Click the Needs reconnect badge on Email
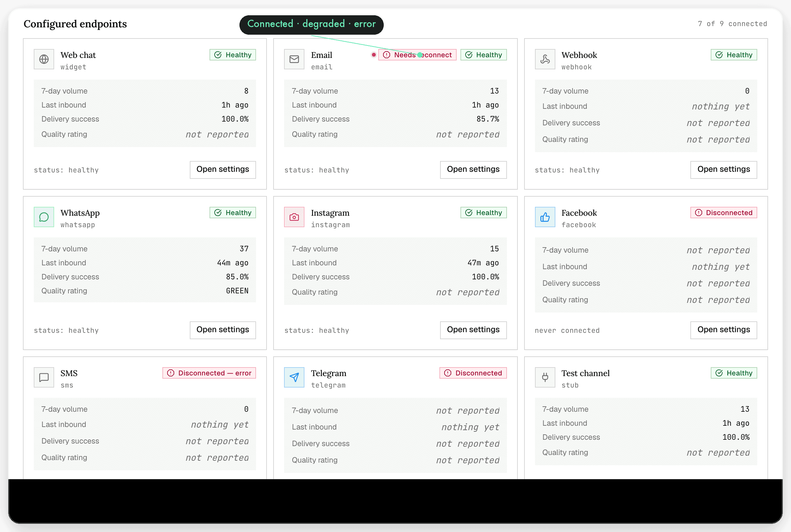This screenshot has height=532, width=791. (x=417, y=55)
